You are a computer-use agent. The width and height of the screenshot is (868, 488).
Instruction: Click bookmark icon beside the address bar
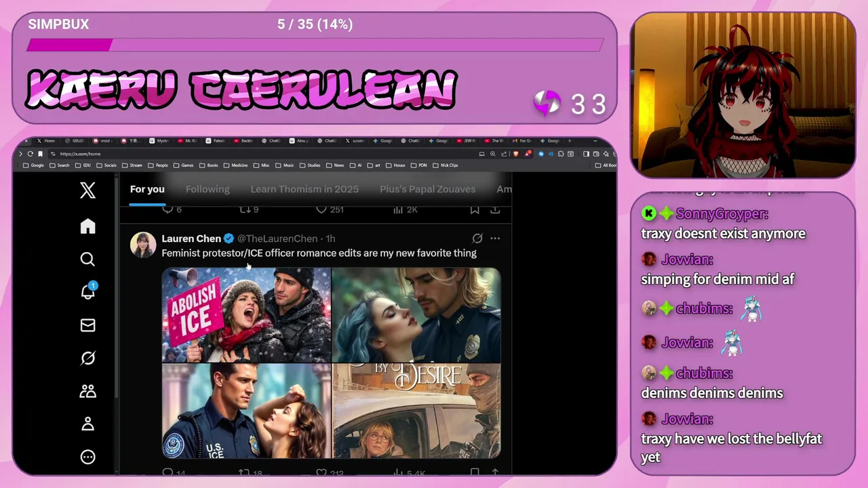(x=40, y=154)
